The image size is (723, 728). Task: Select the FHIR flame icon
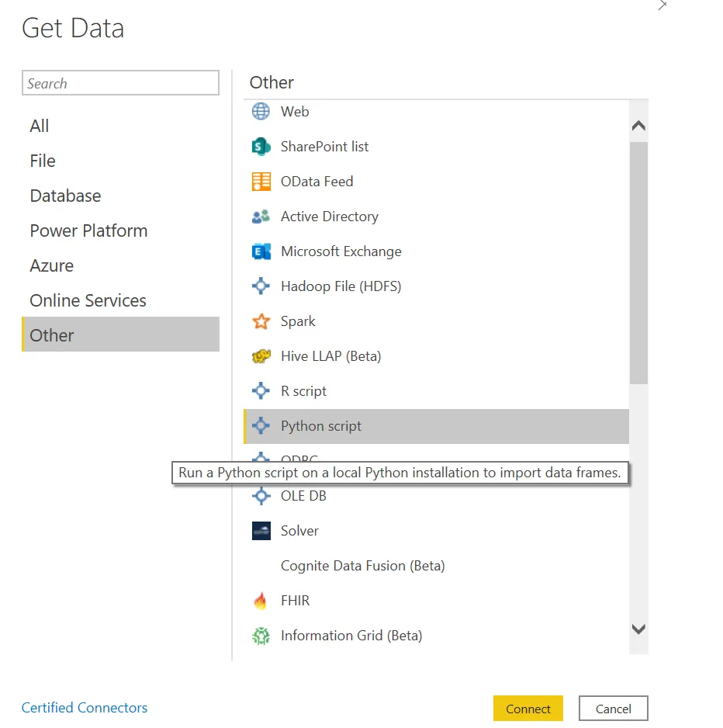click(261, 601)
